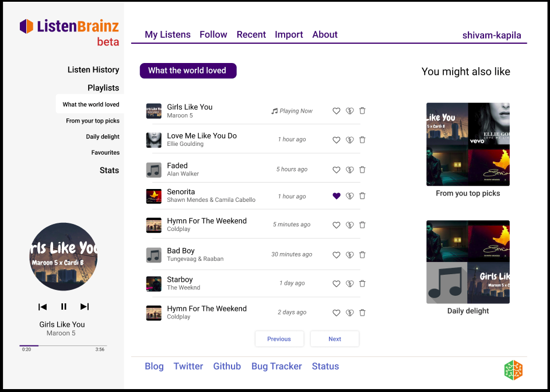The image size is (550, 392).
Task: Skip to previous track in player
Action: point(43,307)
